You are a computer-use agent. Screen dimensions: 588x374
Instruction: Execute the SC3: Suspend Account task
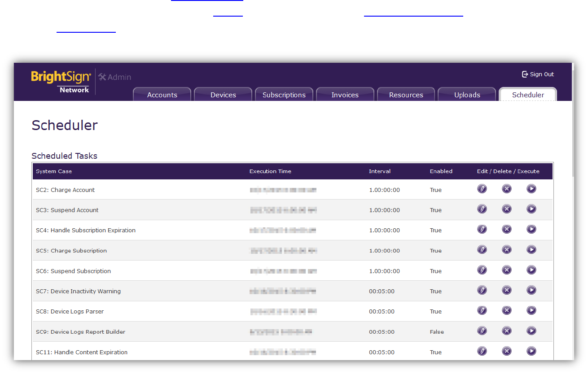pyautogui.click(x=531, y=209)
